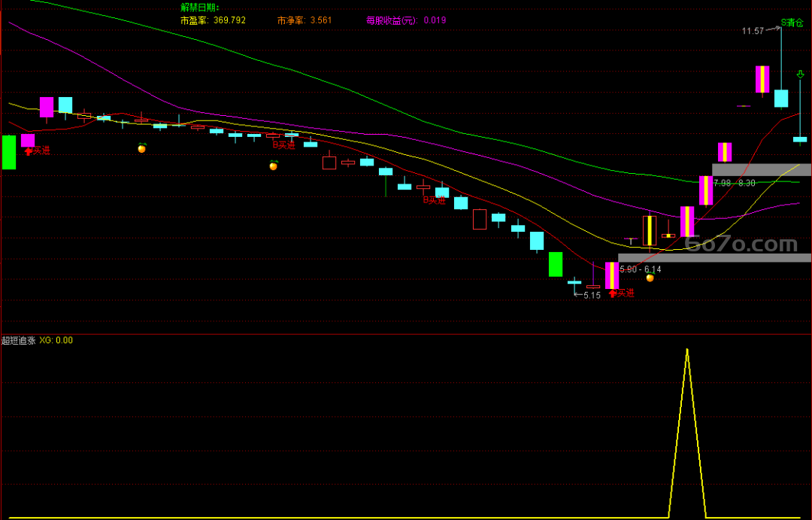Click red hollow candle with the yellow stripe
812x520 pixels.
click(x=650, y=231)
